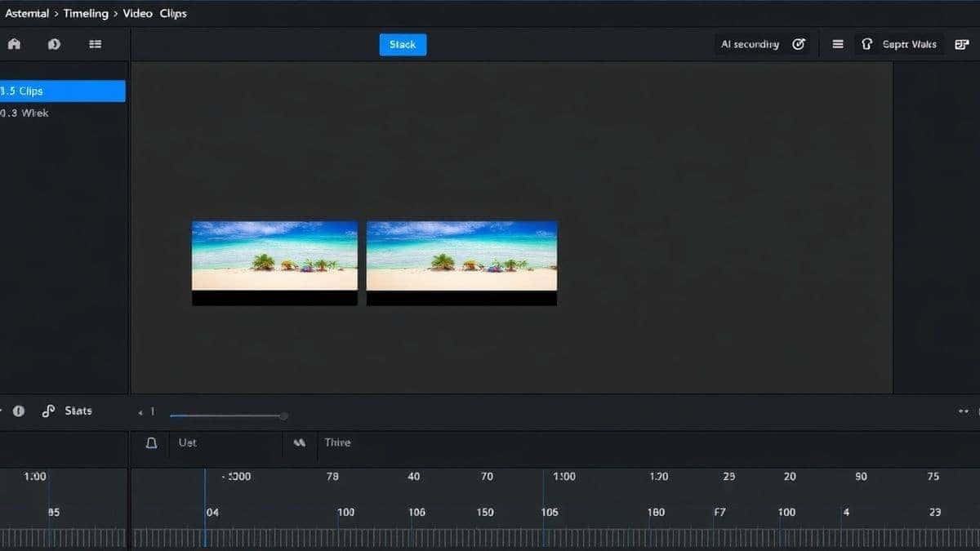Click the '1:00' label at timeline's left edge
The width and height of the screenshot is (980, 551).
[x=35, y=476]
